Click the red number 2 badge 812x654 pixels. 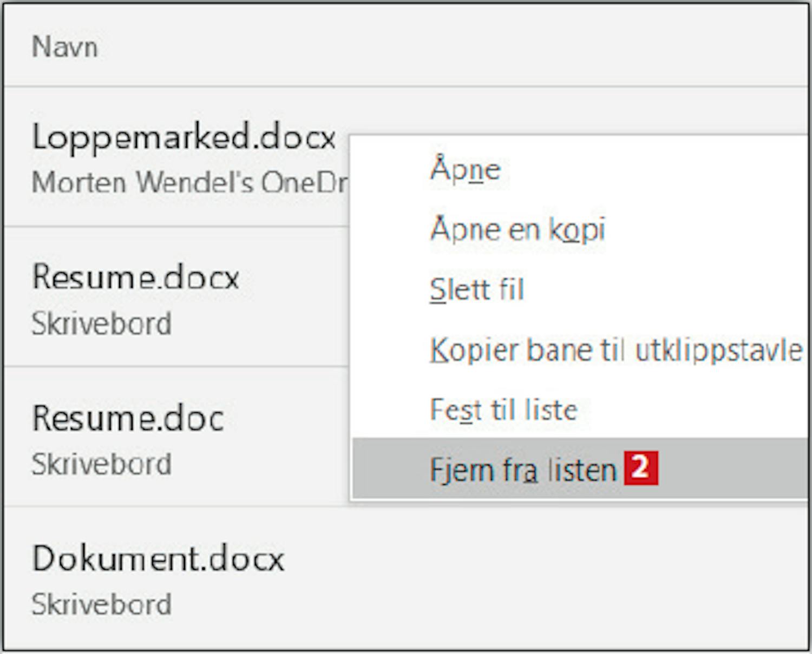[640, 468]
